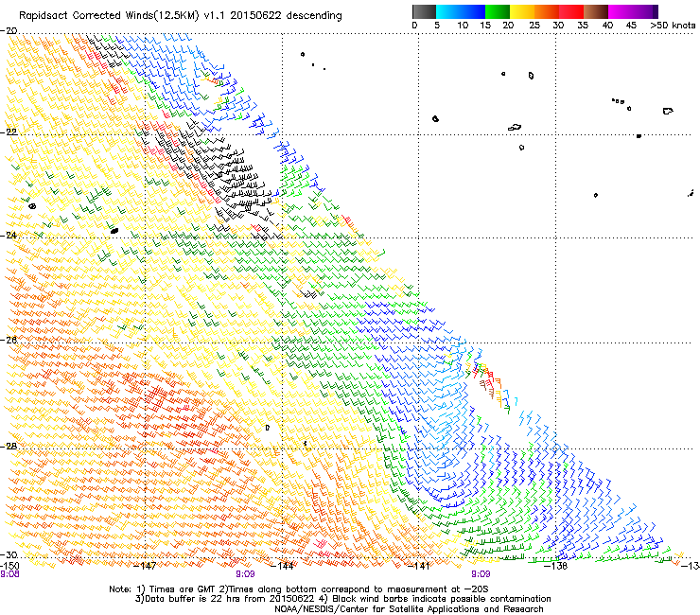Screen dimensions: 700x615
Task: Click the '-26' latitude axis label
Action: tap(9, 341)
